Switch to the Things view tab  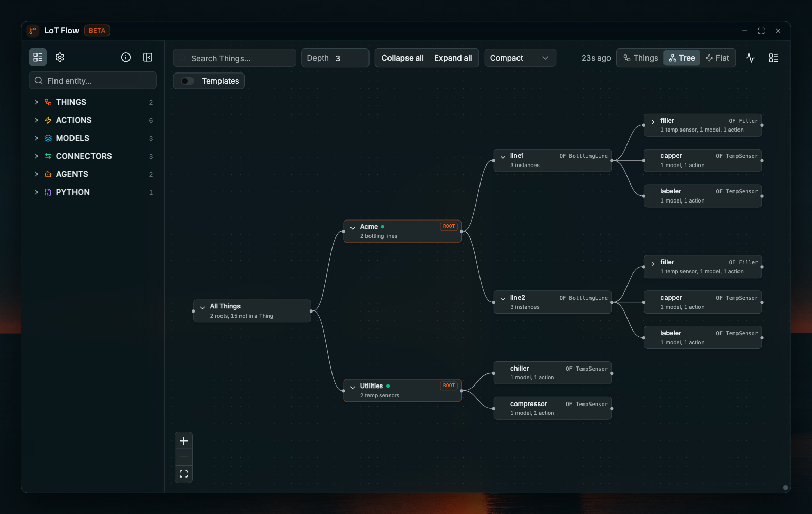(x=640, y=58)
